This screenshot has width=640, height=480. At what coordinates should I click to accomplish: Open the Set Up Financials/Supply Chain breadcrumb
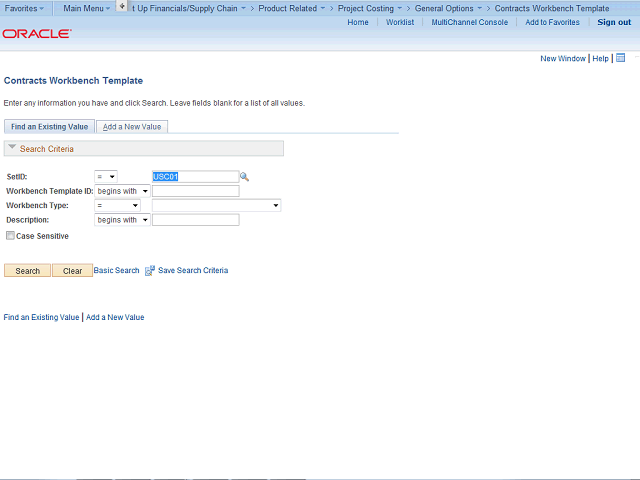[x=189, y=8]
